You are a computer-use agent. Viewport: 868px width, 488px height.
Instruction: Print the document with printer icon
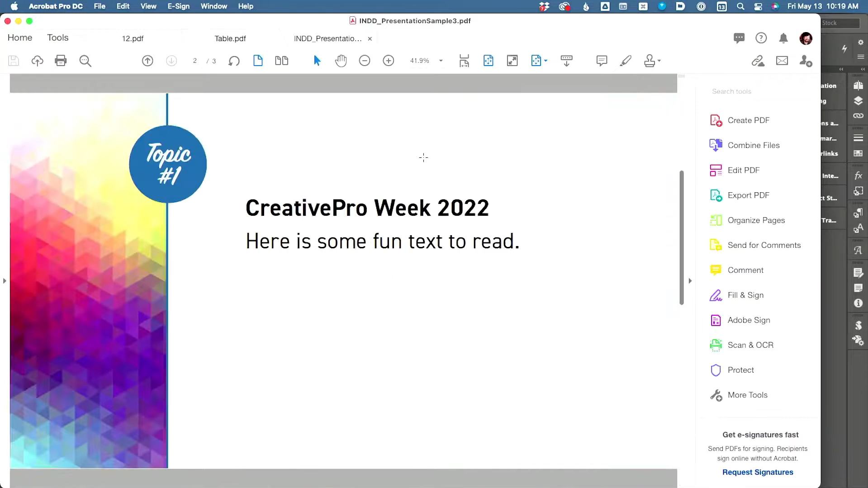[x=61, y=61]
